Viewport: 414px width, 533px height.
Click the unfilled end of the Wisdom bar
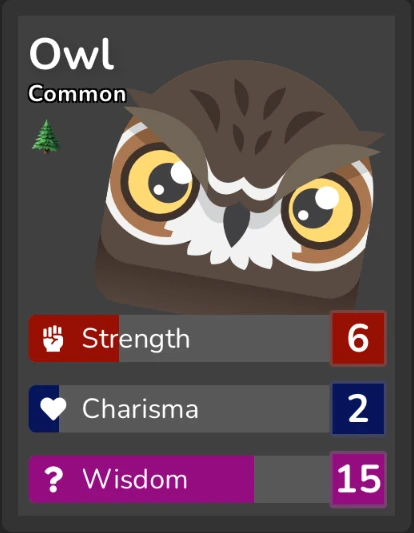pyautogui.click(x=292, y=479)
